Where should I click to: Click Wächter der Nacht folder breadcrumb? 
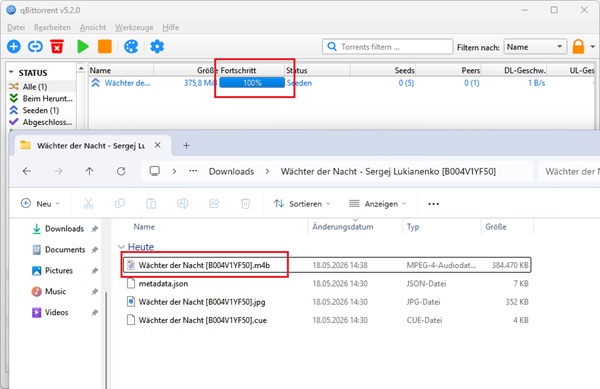pyautogui.click(x=388, y=171)
